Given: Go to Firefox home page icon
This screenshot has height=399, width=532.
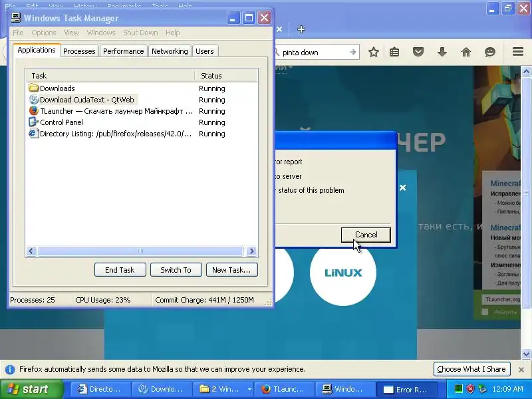Looking at the screenshot, I should [x=466, y=52].
